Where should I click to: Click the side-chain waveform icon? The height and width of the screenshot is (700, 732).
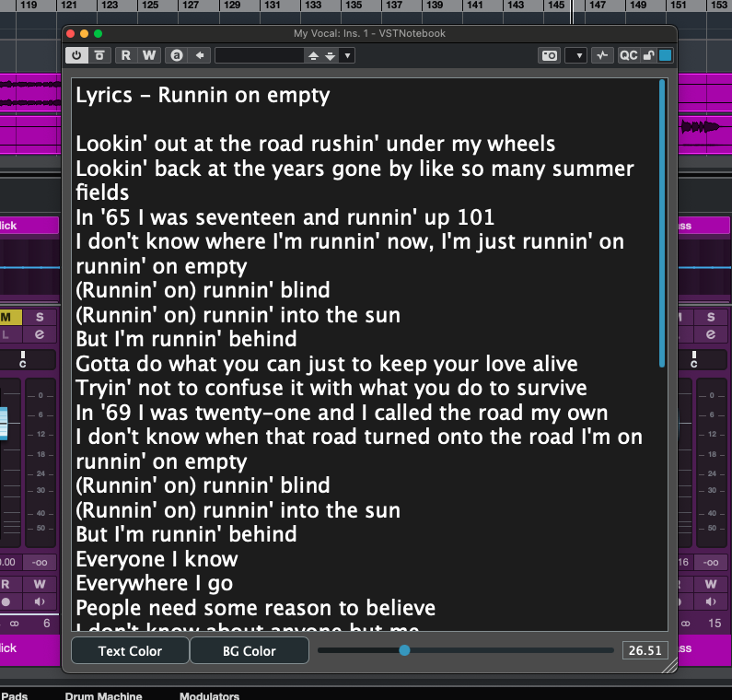602,55
